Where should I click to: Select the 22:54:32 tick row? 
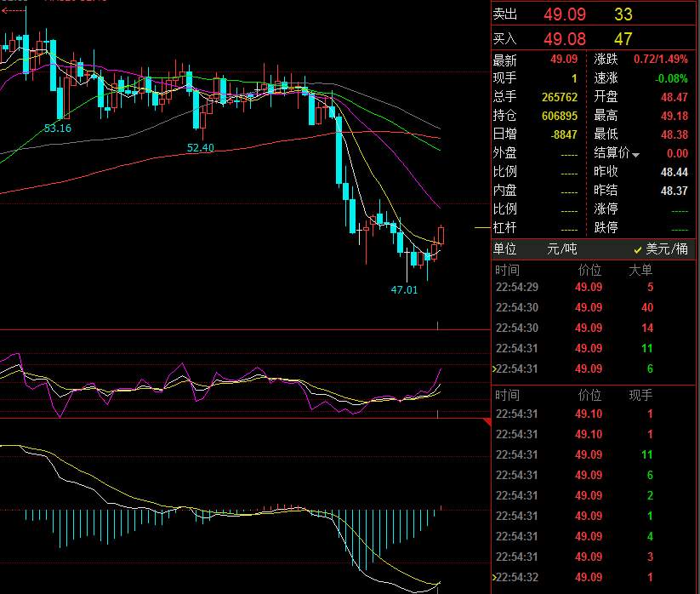tap(594, 578)
